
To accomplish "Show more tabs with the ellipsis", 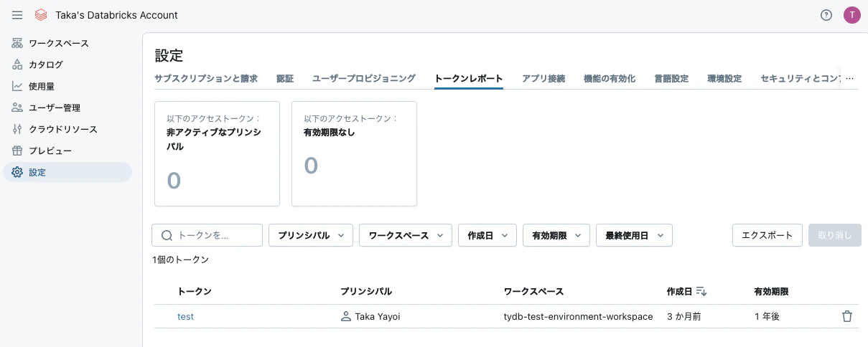I will coord(850,79).
